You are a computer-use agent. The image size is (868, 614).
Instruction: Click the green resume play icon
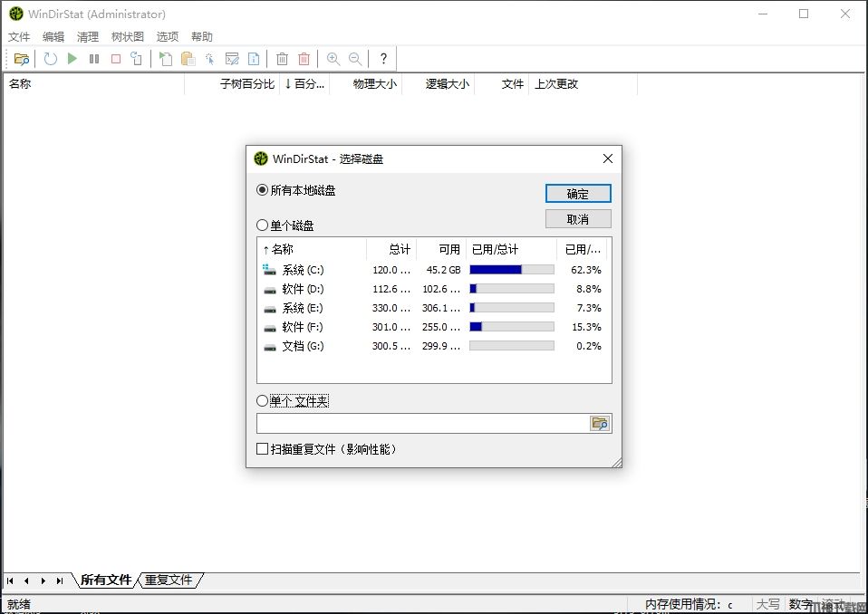pyautogui.click(x=72, y=59)
